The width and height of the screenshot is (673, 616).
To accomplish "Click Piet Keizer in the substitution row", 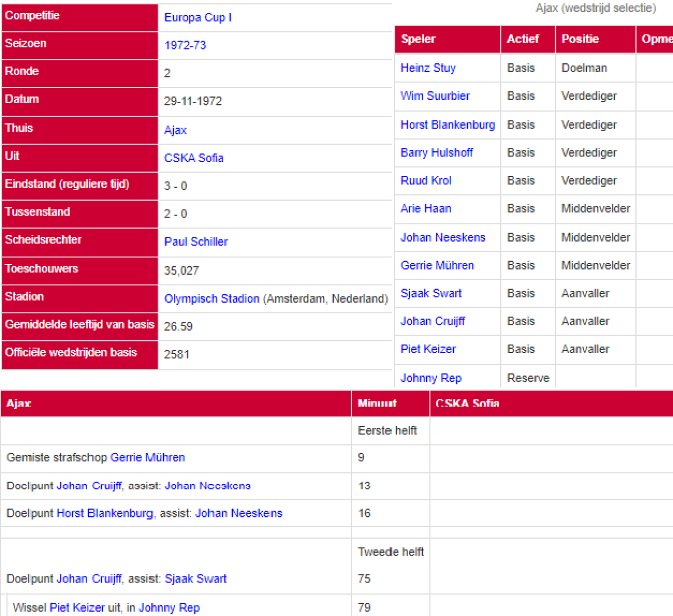I will (x=77, y=608).
